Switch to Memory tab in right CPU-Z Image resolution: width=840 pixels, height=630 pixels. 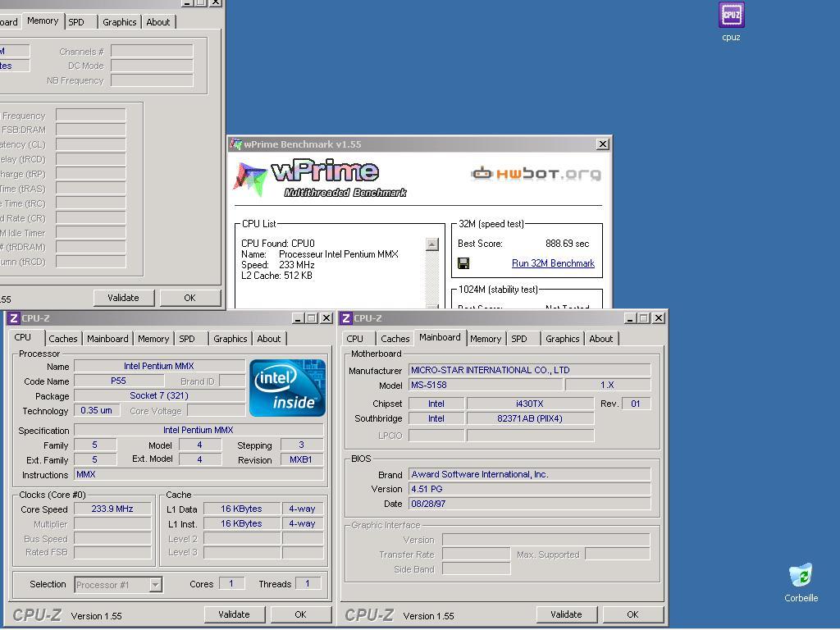pyautogui.click(x=486, y=339)
